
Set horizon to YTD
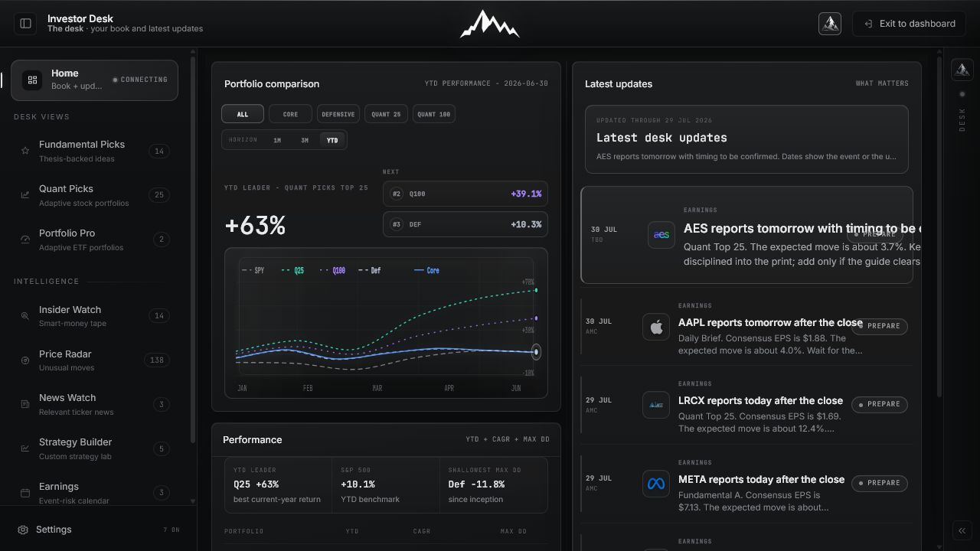(x=332, y=140)
